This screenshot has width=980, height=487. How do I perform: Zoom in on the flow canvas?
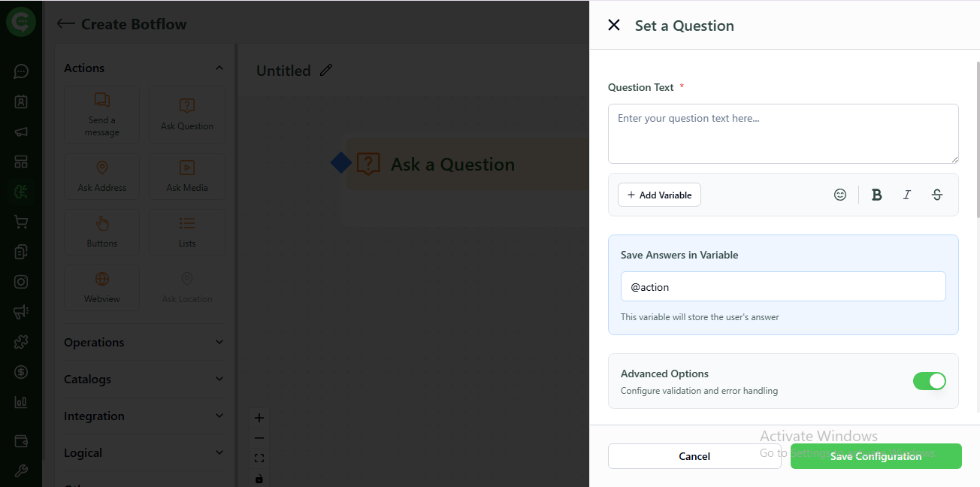[259, 417]
